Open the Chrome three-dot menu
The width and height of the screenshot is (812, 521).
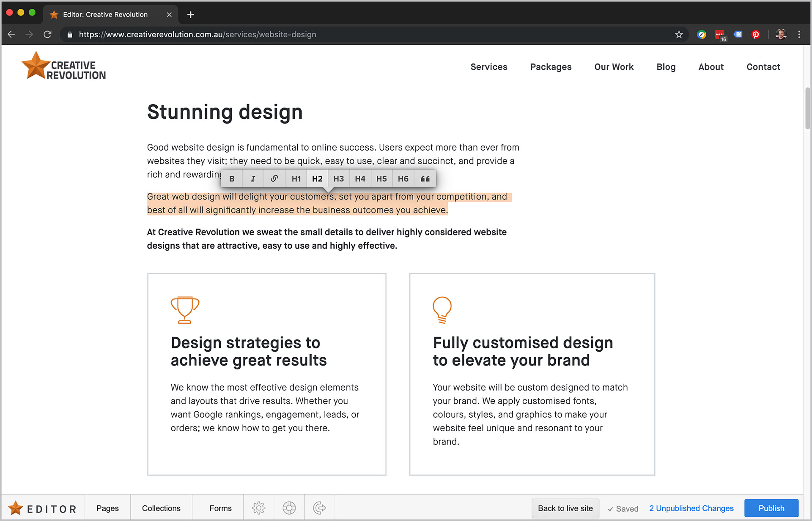[799, 34]
